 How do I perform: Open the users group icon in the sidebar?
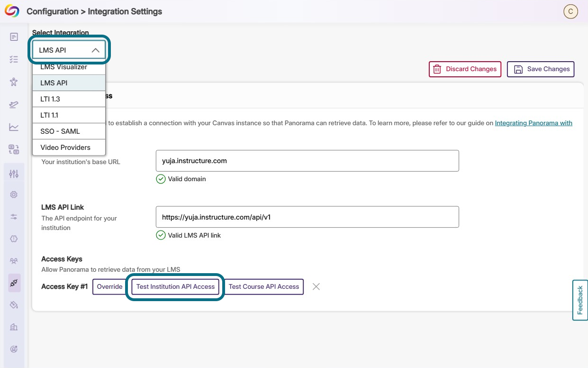14,261
